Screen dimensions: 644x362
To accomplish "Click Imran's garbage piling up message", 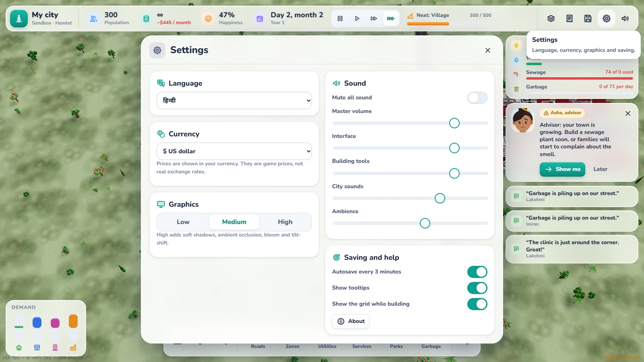I will point(572,221).
